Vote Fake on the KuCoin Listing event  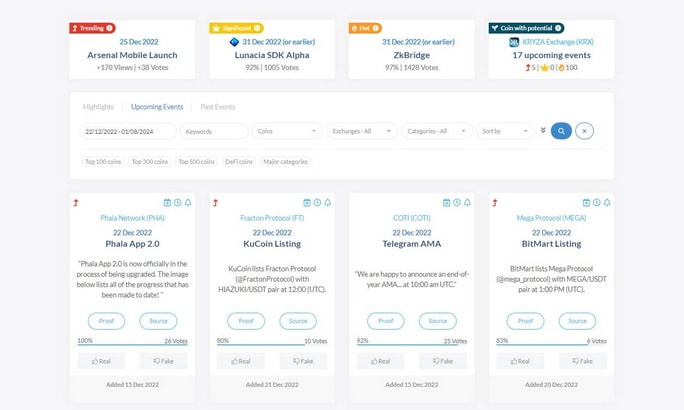[303, 361]
